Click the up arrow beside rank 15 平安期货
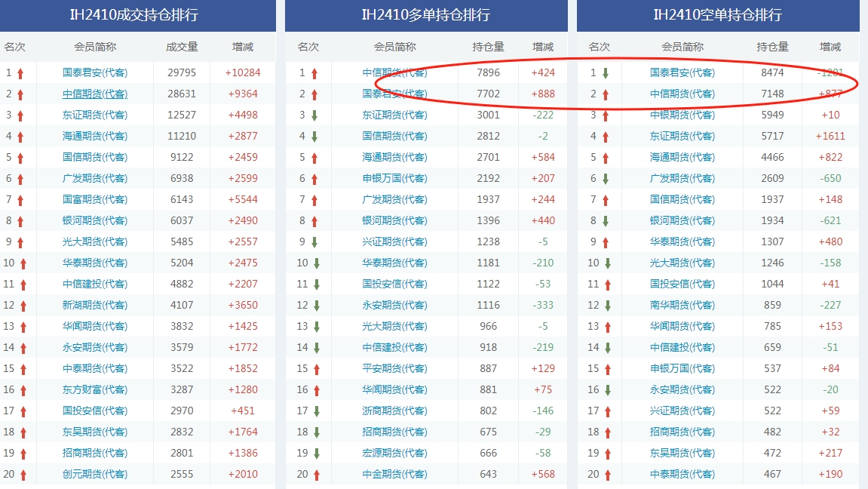The image size is (868, 489). point(317,369)
